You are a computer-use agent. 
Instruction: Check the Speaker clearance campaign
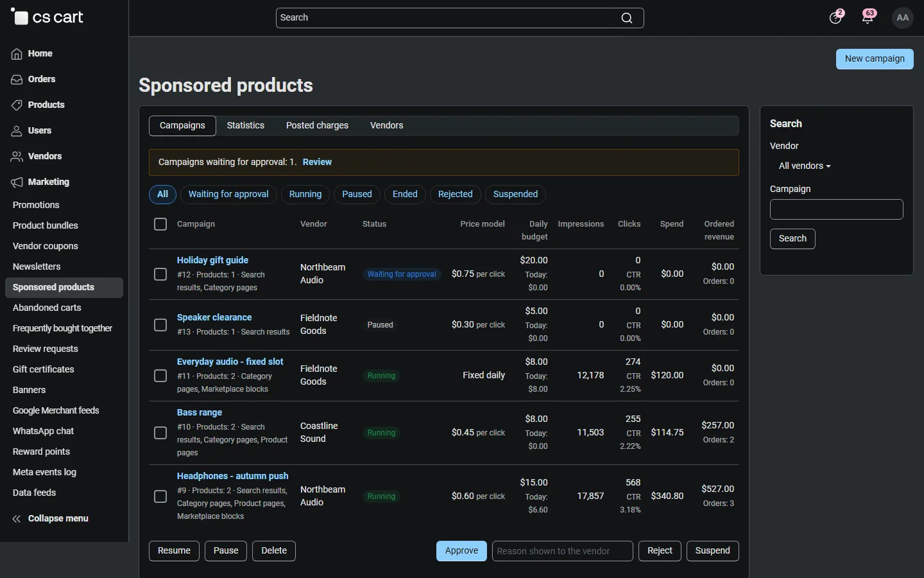[160, 325]
